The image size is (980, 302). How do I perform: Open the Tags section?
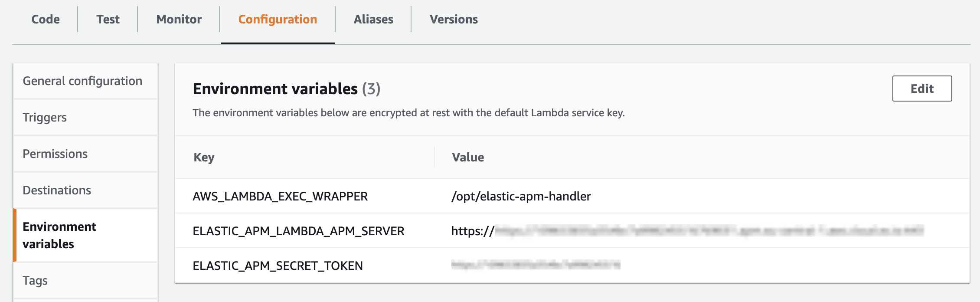[36, 281]
